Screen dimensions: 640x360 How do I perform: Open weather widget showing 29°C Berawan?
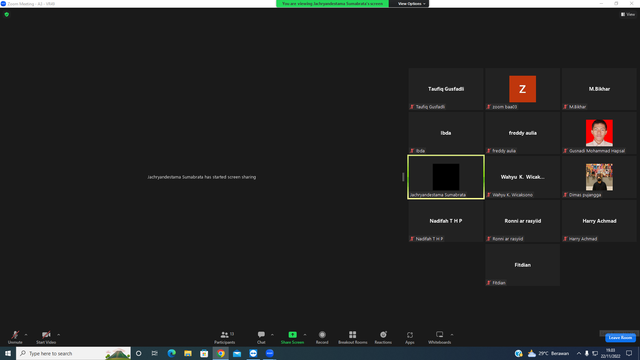(x=548, y=353)
